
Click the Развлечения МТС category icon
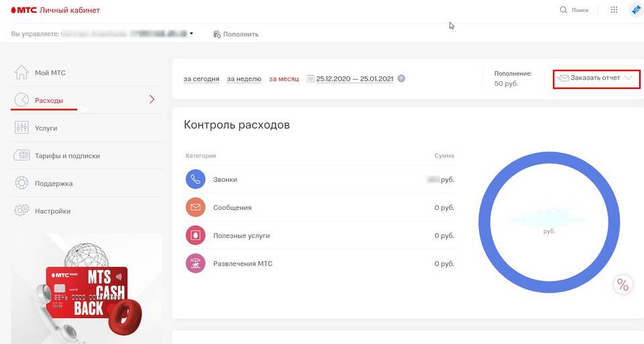[195, 264]
